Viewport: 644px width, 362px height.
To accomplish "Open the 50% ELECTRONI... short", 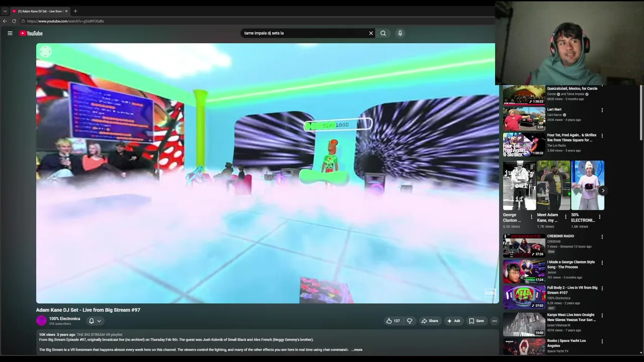I will click(588, 186).
